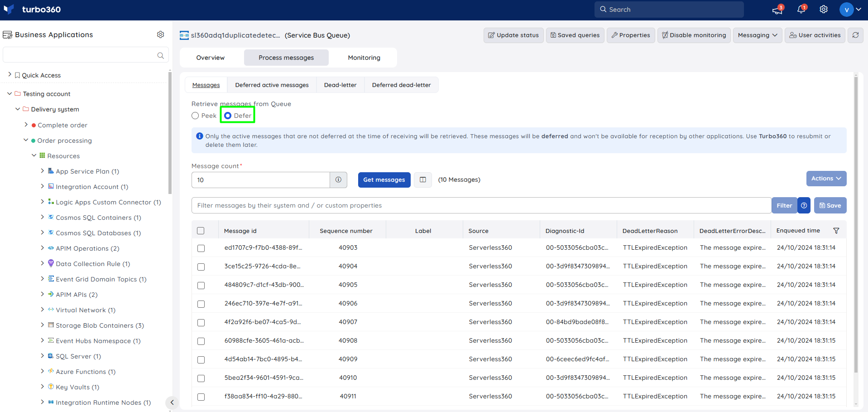This screenshot has height=412, width=868.
Task: Select the Peek radio option
Action: tap(195, 116)
